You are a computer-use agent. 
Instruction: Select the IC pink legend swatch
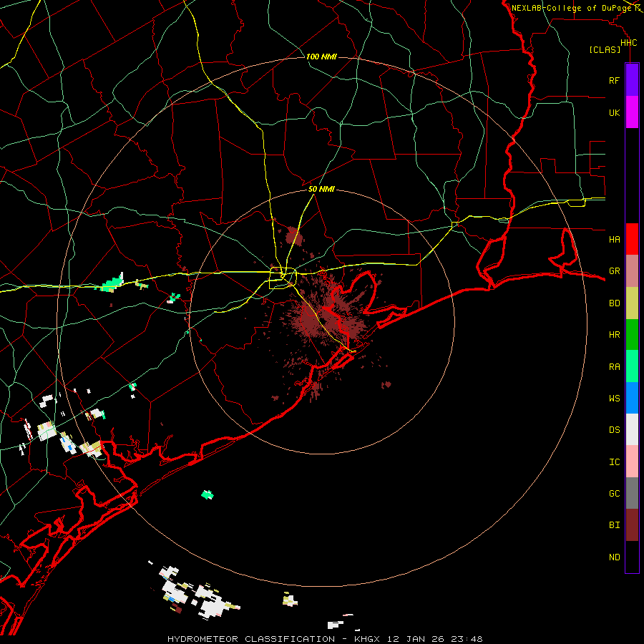[x=632, y=462]
